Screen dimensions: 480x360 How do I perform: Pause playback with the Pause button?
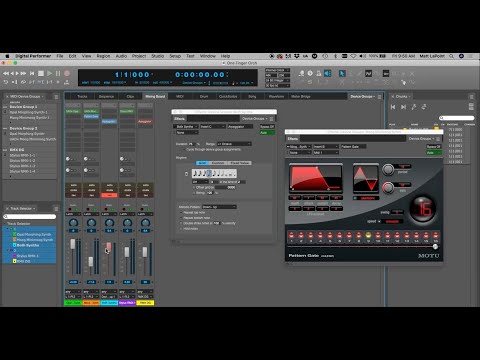(x=58, y=73)
